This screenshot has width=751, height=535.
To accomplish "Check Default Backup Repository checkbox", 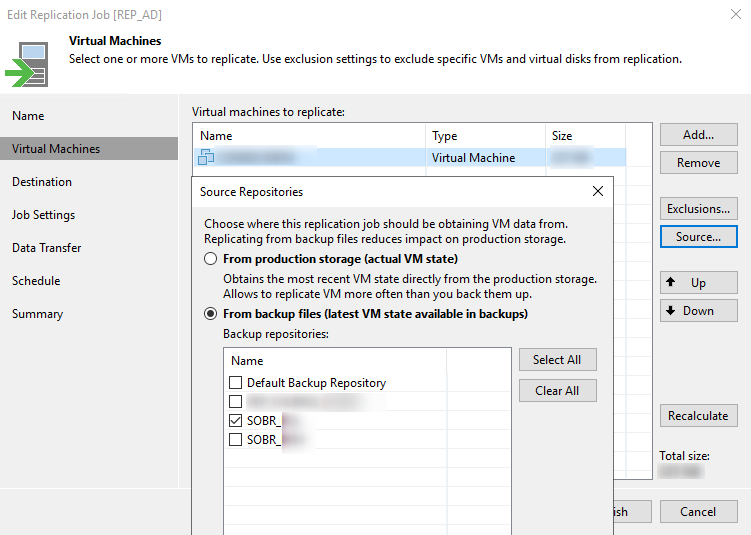I will tap(235, 383).
